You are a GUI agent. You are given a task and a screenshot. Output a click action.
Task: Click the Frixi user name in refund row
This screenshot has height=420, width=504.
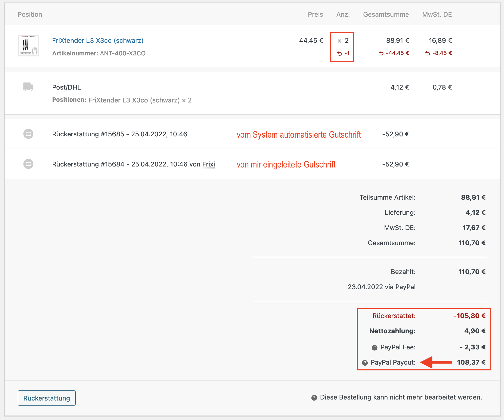tap(208, 164)
